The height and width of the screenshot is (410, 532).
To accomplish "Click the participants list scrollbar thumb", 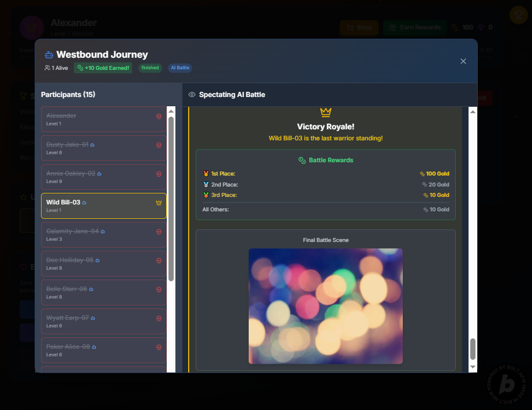I will click(x=171, y=199).
